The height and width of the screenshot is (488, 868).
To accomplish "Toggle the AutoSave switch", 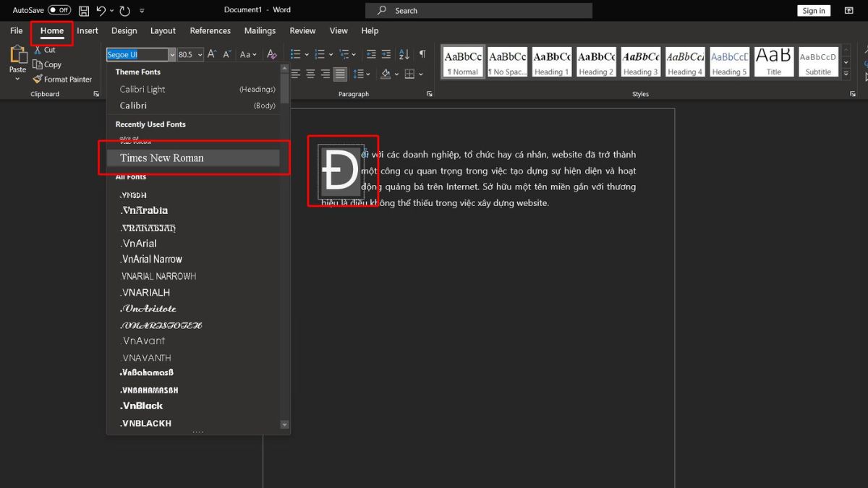I will 59,10.
